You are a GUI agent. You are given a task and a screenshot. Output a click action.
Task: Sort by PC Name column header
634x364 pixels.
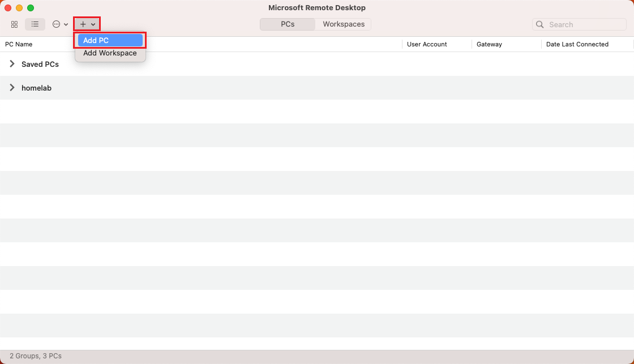coord(19,44)
